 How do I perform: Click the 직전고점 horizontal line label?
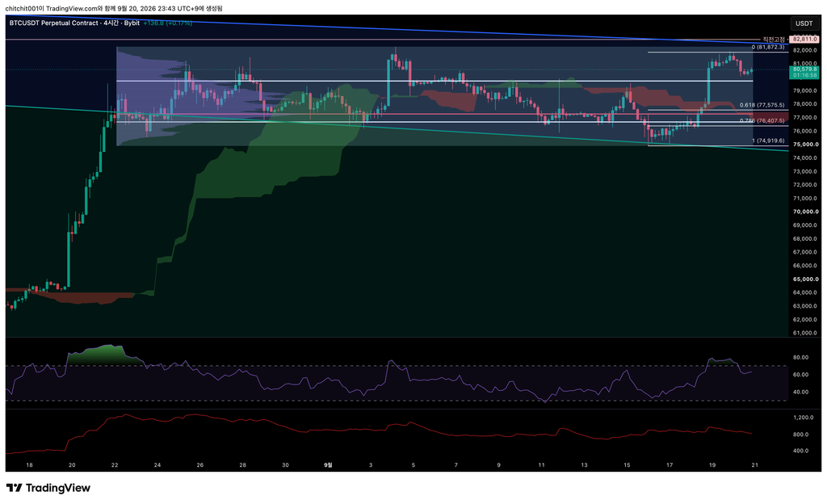pos(773,40)
